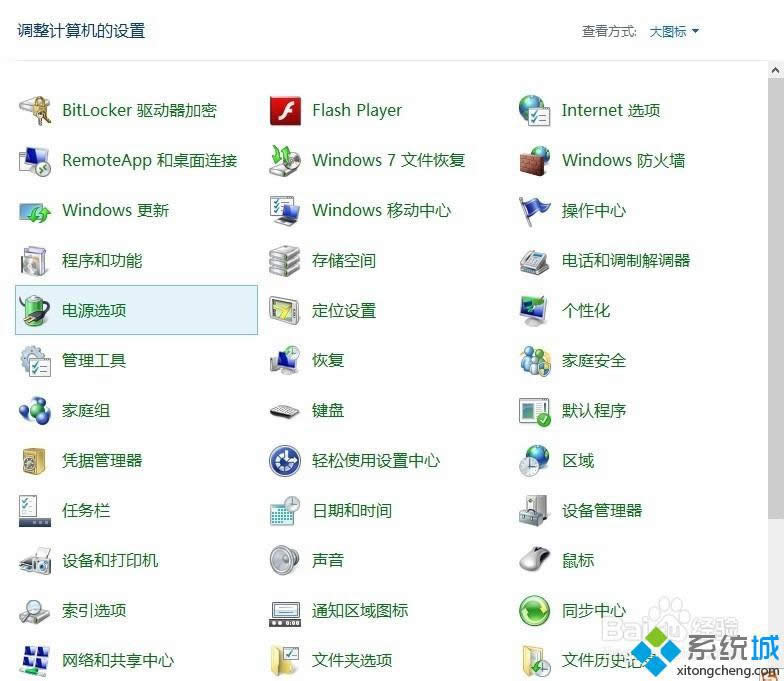Click the Flash Player icon

click(285, 110)
